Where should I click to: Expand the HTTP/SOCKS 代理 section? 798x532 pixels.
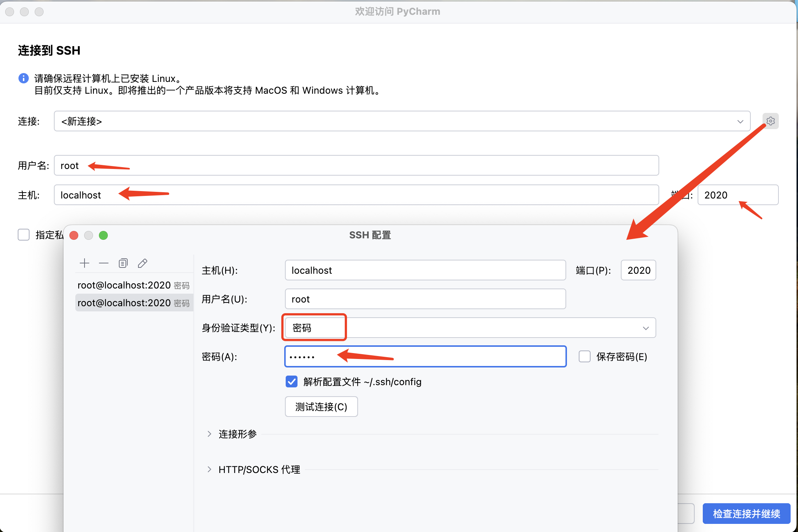click(x=209, y=469)
